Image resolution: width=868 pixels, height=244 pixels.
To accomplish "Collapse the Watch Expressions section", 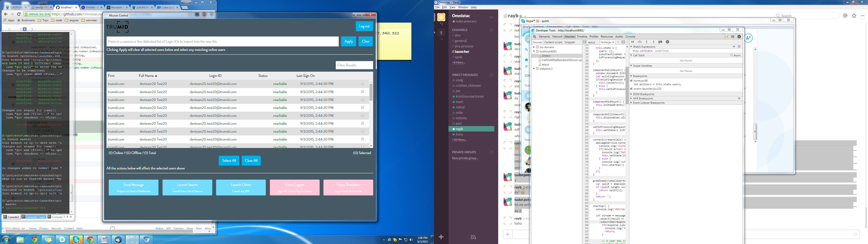I will pyautogui.click(x=632, y=47).
